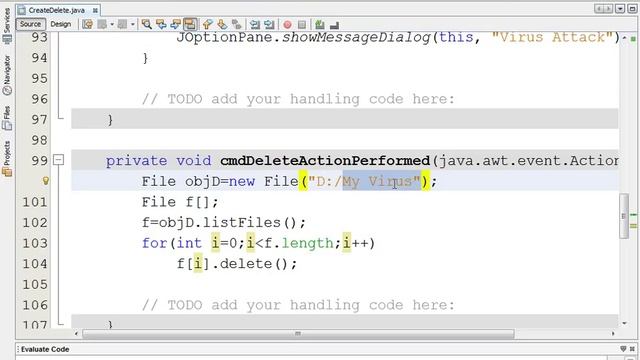This screenshot has width=640, height=360.
Task: Maximize the editor window button
Action: 632,9
